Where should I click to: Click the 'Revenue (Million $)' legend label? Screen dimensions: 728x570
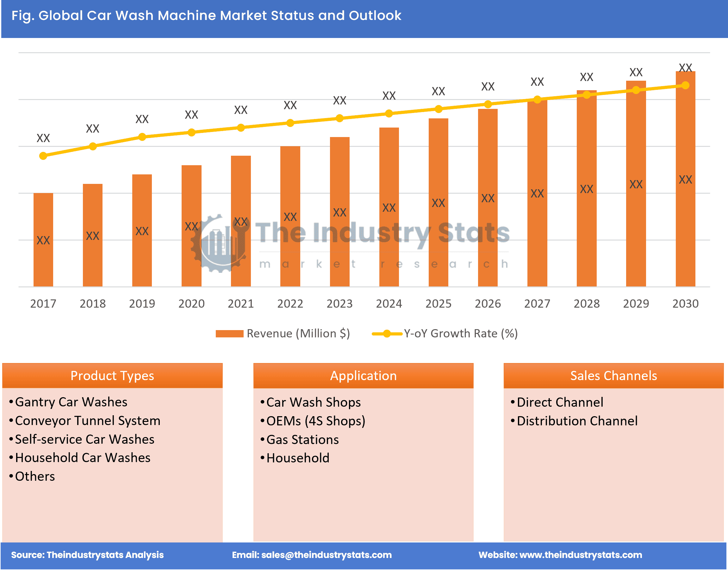pos(298,333)
